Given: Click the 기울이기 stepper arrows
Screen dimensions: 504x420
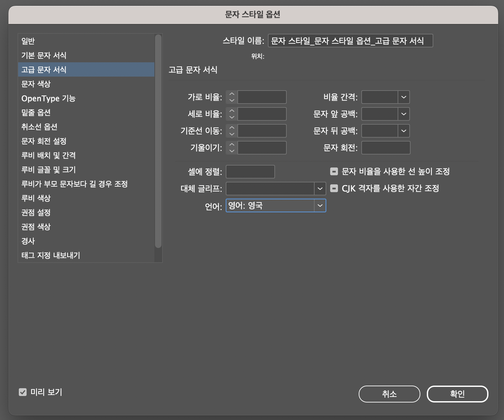Looking at the screenshot, I should [232, 148].
